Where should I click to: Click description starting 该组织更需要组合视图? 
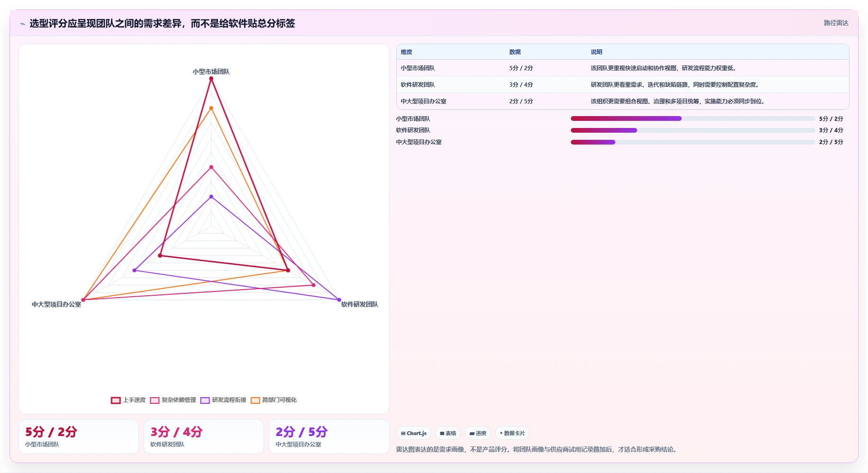pyautogui.click(x=677, y=101)
